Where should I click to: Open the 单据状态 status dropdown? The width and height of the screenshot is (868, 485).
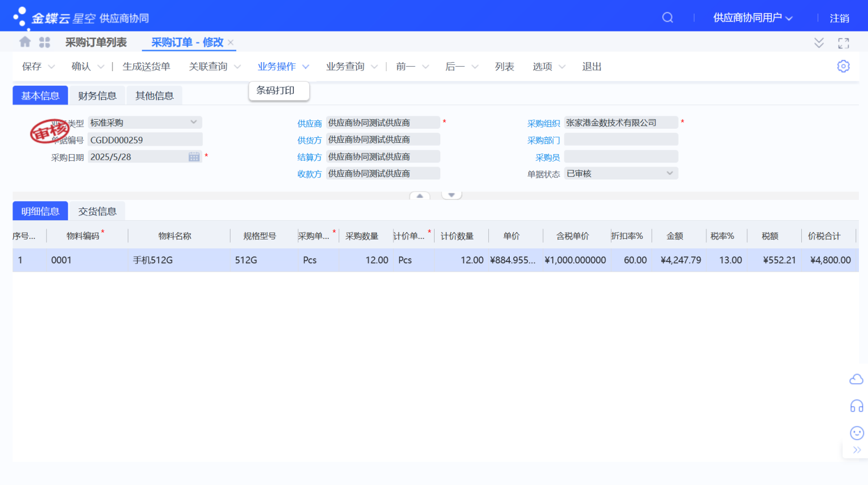tap(669, 173)
